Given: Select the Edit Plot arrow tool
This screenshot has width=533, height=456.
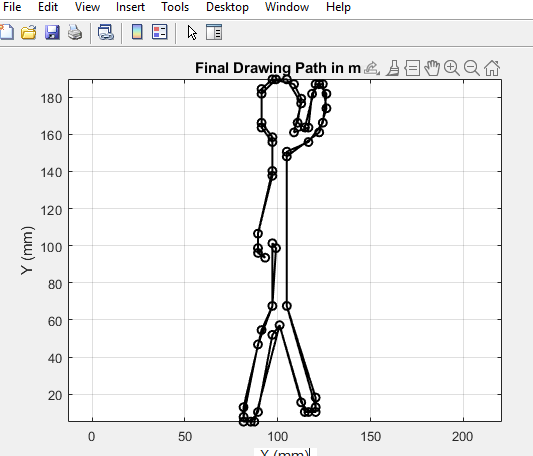Looking at the screenshot, I should pyautogui.click(x=192, y=33).
